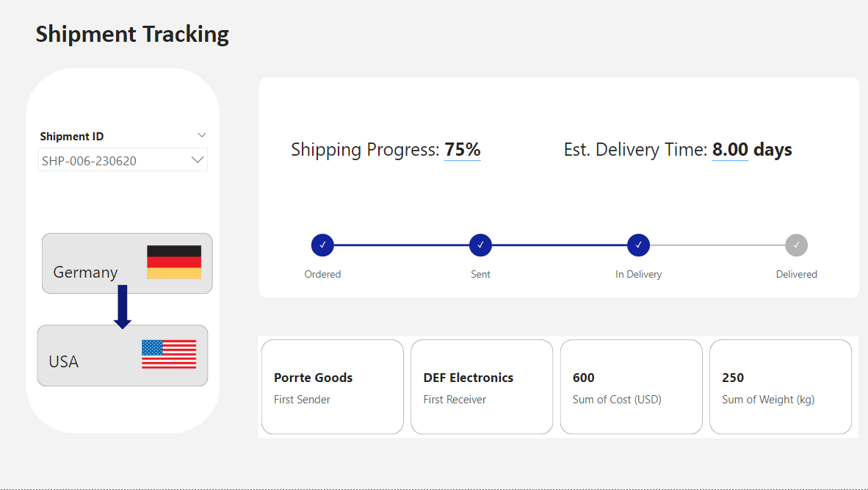Click the 8.00 days delivery estimate

tap(752, 150)
